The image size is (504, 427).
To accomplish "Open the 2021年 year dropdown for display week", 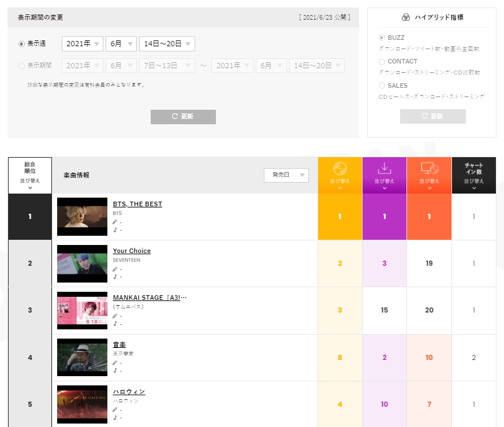I will click(83, 44).
